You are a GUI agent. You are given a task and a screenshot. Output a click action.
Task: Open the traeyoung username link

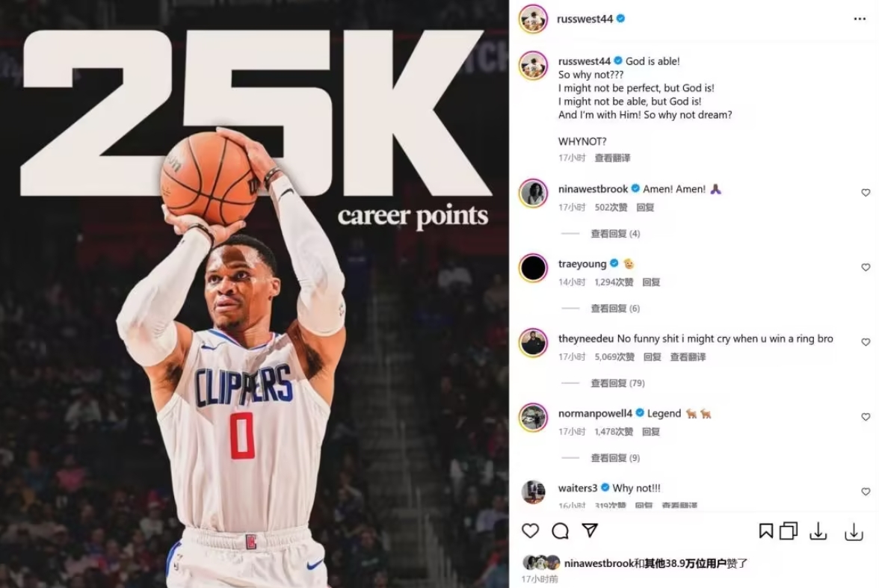pyautogui.click(x=582, y=264)
